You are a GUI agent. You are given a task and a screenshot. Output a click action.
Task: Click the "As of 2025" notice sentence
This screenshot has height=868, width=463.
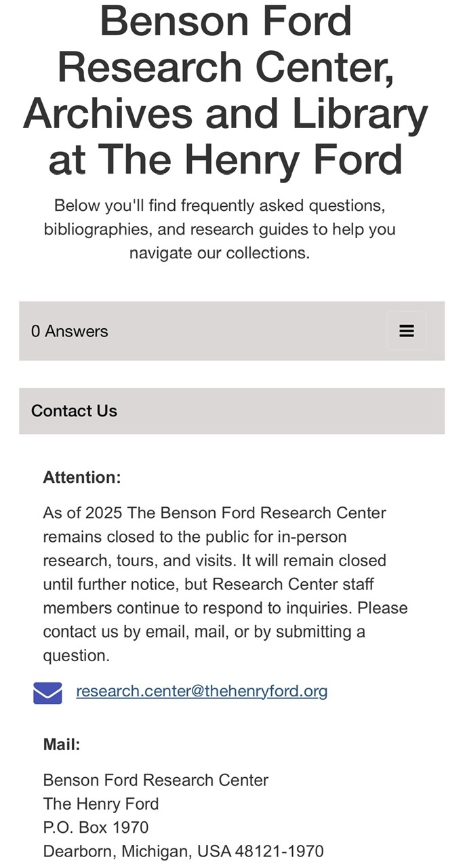pyautogui.click(x=214, y=513)
